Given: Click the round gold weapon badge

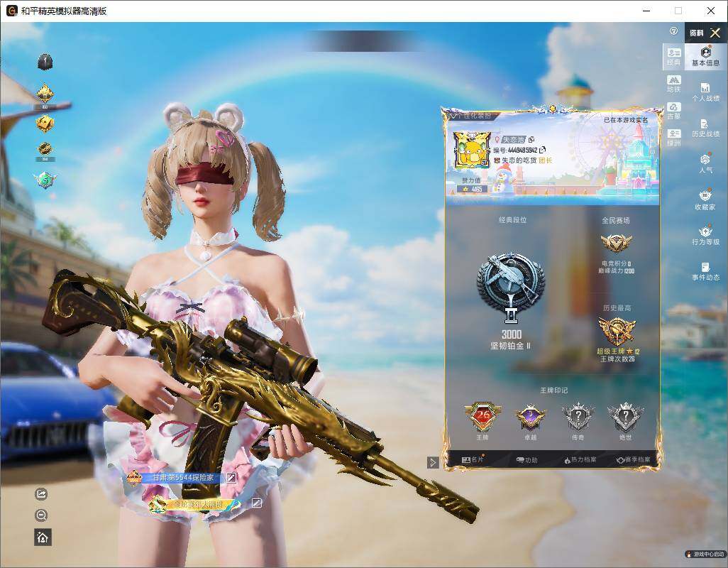Looking at the screenshot, I should (x=45, y=150).
